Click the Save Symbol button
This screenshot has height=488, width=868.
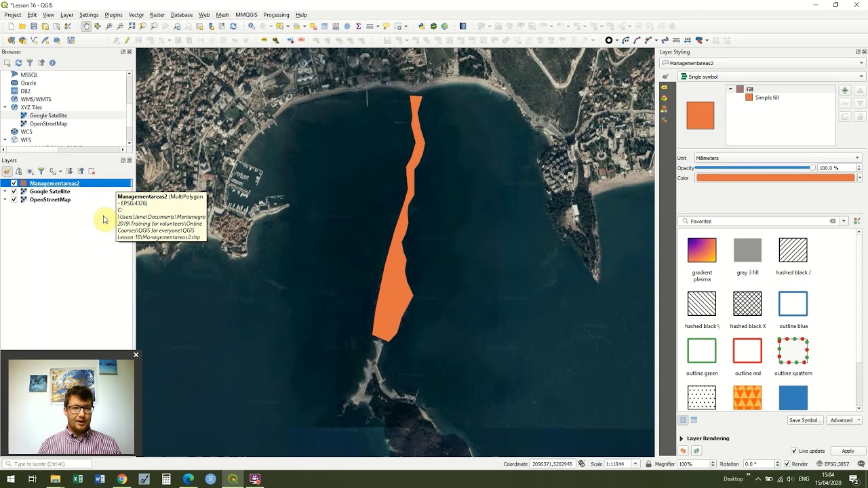click(804, 420)
